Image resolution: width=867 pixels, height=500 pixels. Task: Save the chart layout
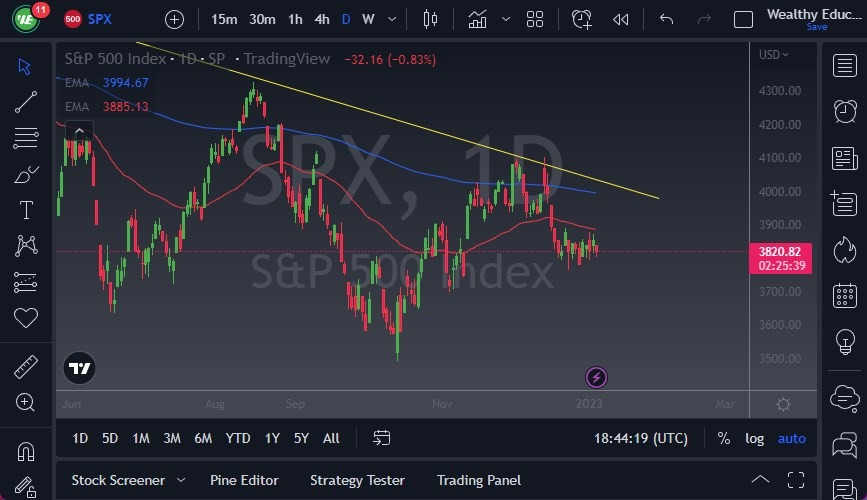click(x=817, y=27)
